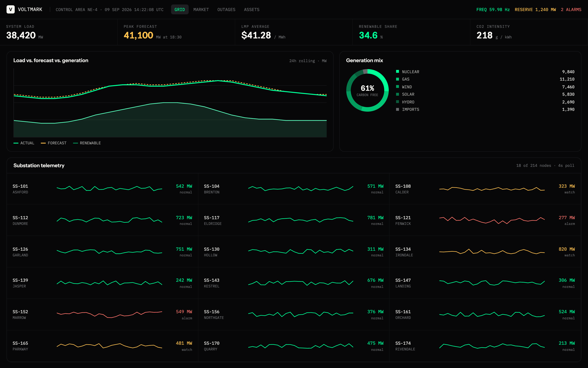The width and height of the screenshot is (588, 368).
Task: Select the SS-143 KESTREL station name
Action: click(212, 286)
